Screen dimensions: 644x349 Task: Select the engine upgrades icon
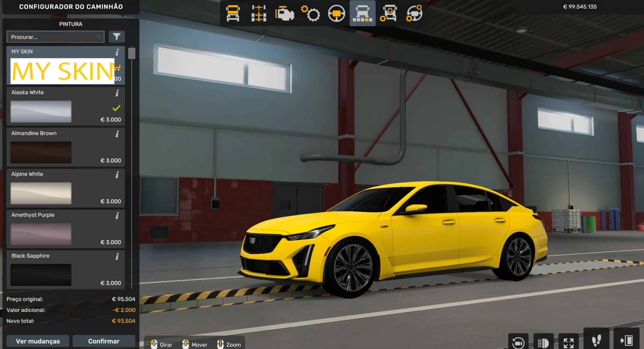(284, 14)
